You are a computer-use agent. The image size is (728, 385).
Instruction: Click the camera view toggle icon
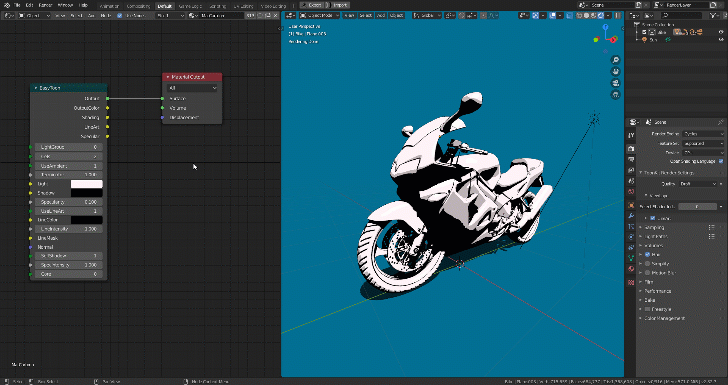[616, 83]
